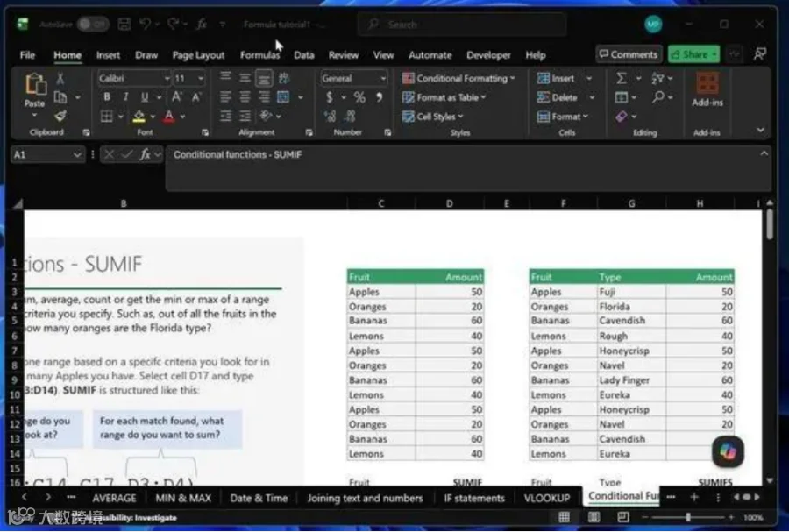
Task: Increase font size with large A icon
Action: pos(177,97)
